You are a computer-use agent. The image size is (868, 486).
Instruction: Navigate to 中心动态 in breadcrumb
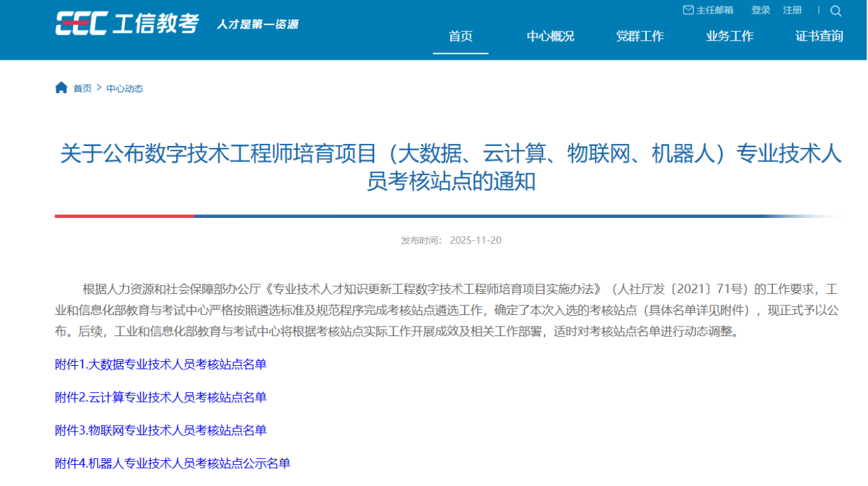click(125, 88)
